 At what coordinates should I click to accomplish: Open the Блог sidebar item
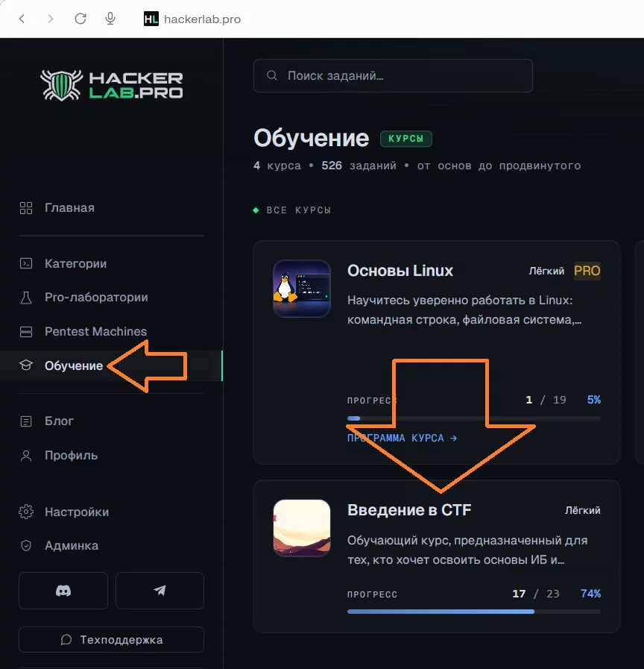[x=60, y=421]
